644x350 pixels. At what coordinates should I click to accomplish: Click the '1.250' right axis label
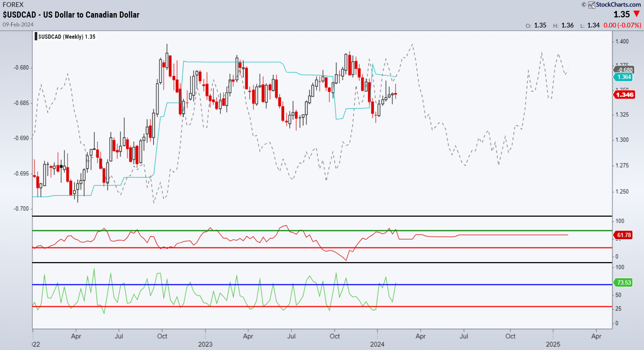pos(622,192)
